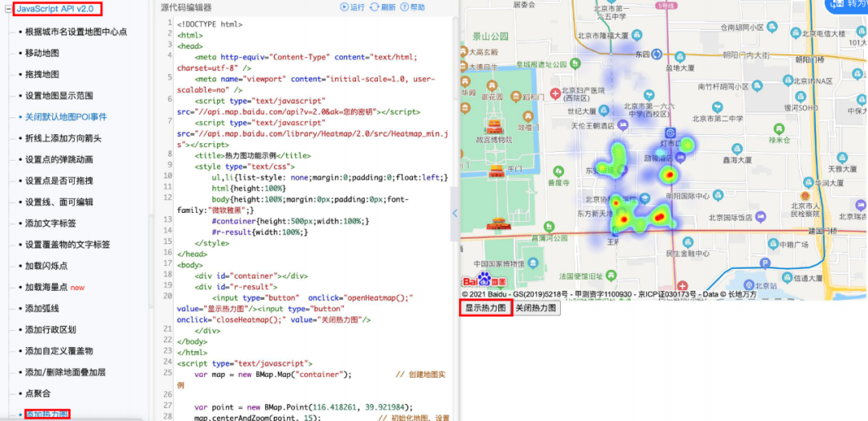Click the 华润大厦 building icon
The width and height of the screenshot is (868, 421).
tap(807, 182)
